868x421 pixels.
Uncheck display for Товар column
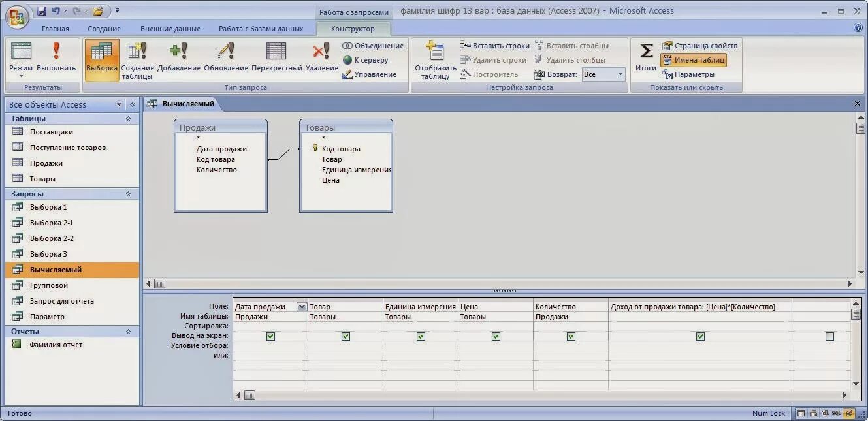346,336
